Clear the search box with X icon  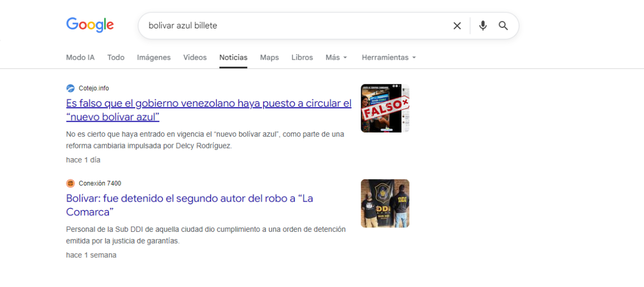click(x=457, y=26)
